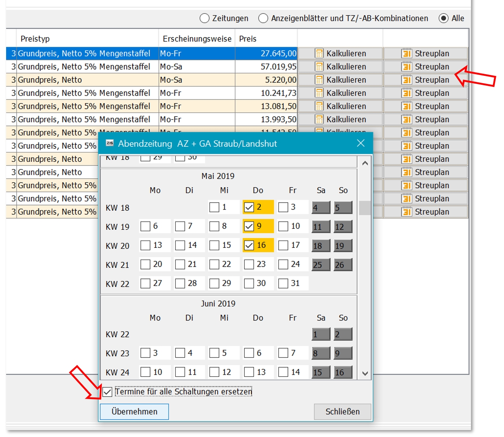504x437 pixels.
Task: Click Kalkulieren for the 13.081,50 row
Action: pyautogui.click(x=340, y=106)
